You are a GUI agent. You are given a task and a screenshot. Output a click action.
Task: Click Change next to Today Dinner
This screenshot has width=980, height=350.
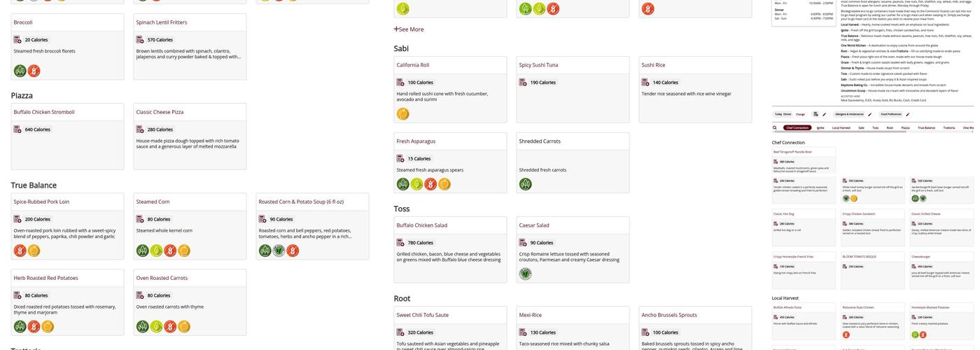coord(800,114)
